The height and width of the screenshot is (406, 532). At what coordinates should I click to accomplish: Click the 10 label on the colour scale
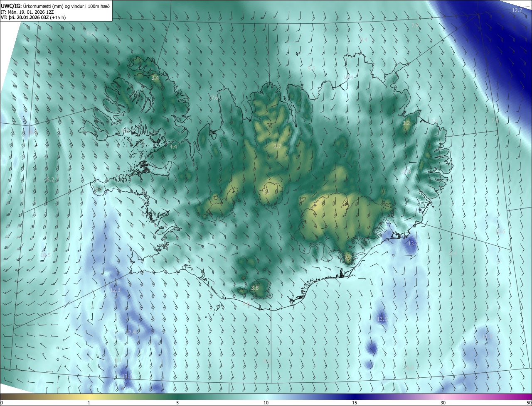pyautogui.click(x=266, y=403)
